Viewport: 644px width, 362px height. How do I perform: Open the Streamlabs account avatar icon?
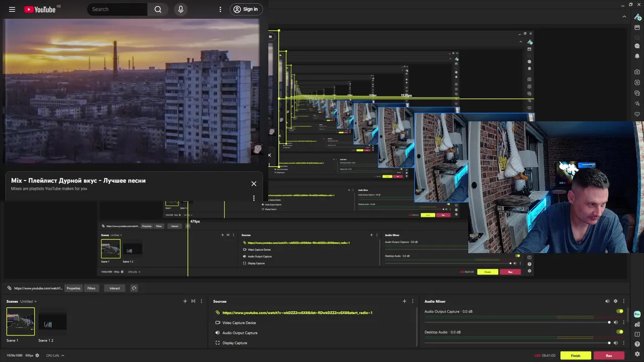[x=637, y=17]
